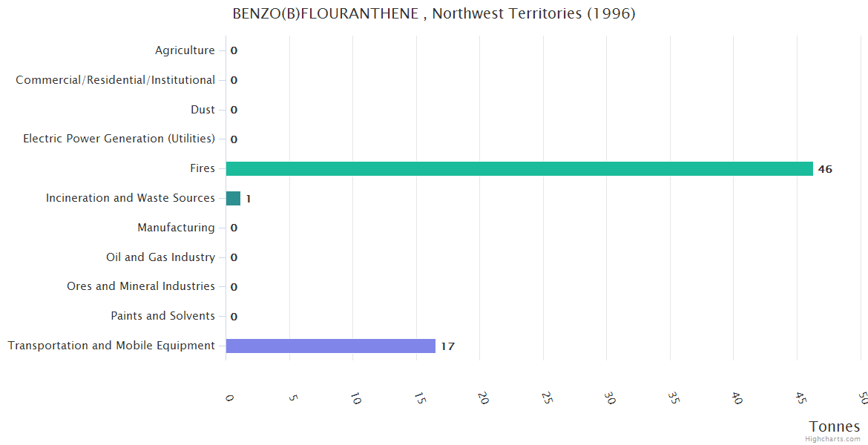Select the purple Transportation and Mobile Equipment bar
The height and width of the screenshot is (445, 868).
click(330, 346)
